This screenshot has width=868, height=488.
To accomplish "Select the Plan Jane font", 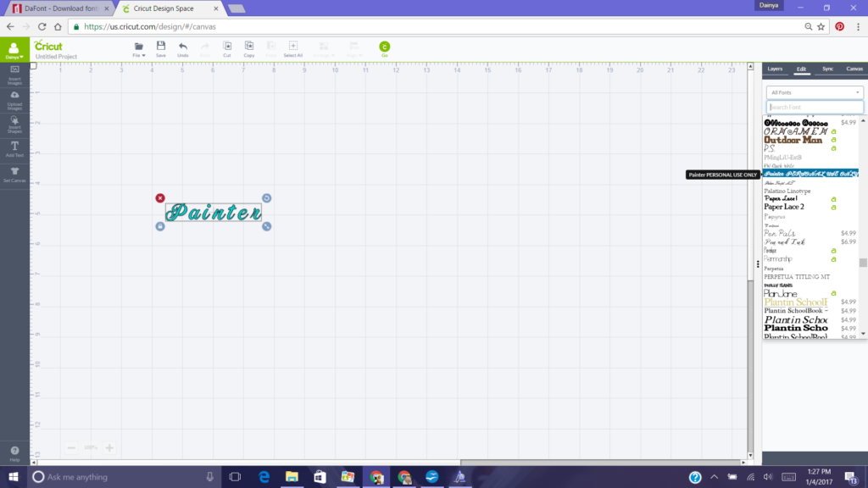I will click(781, 293).
